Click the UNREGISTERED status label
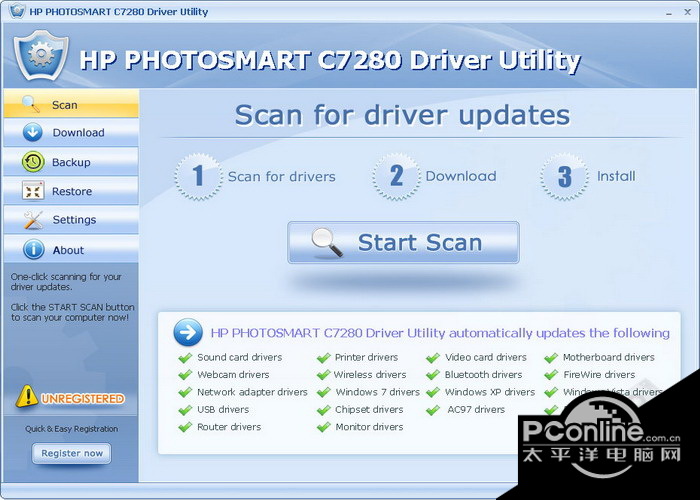700x500 pixels. (x=82, y=398)
